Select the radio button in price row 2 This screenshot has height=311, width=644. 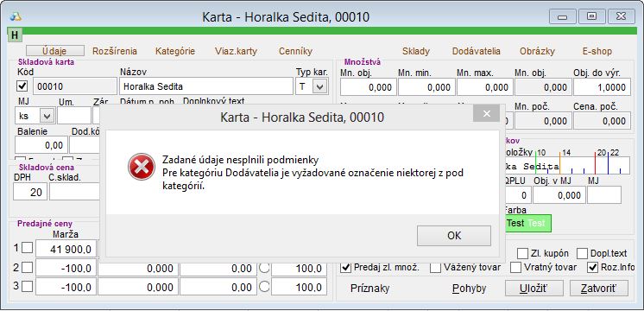pyautogui.click(x=264, y=268)
